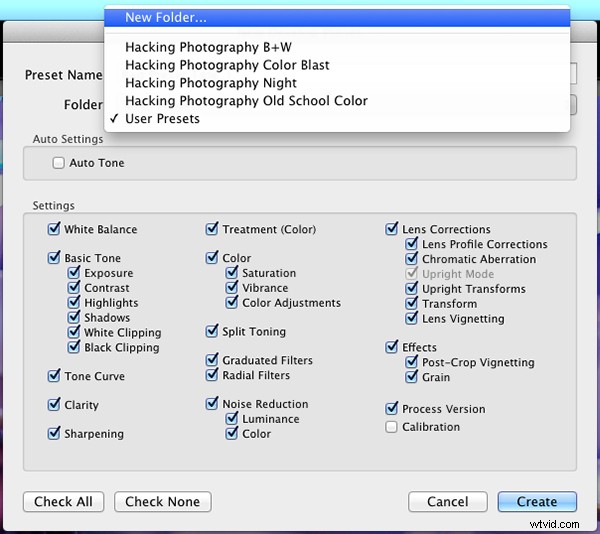Toggle the Grain checkbox

[x=411, y=377]
